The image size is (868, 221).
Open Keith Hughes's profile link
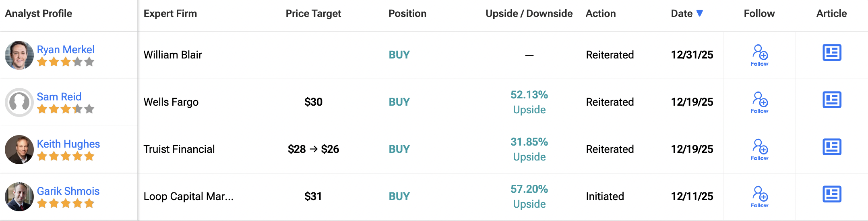coord(68,144)
